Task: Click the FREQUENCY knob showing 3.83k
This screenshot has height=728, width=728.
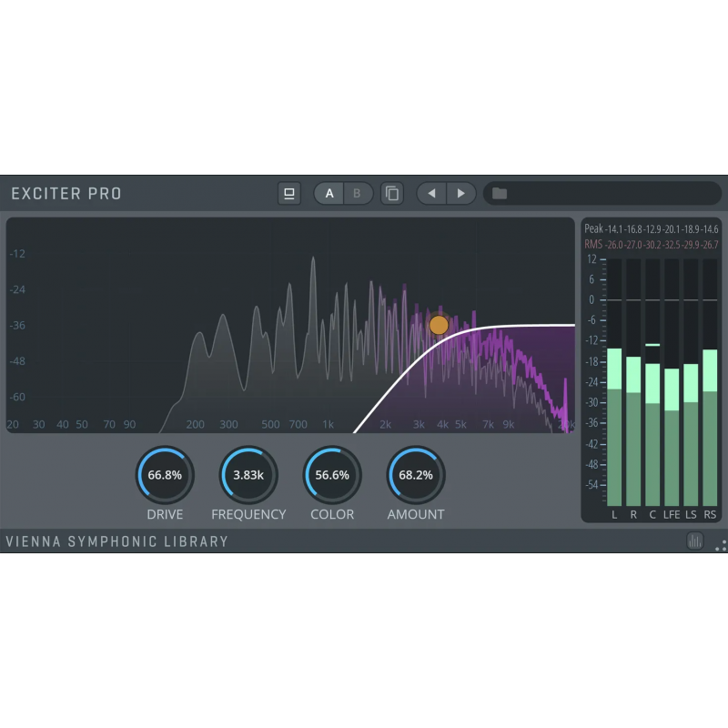Action: (248, 475)
